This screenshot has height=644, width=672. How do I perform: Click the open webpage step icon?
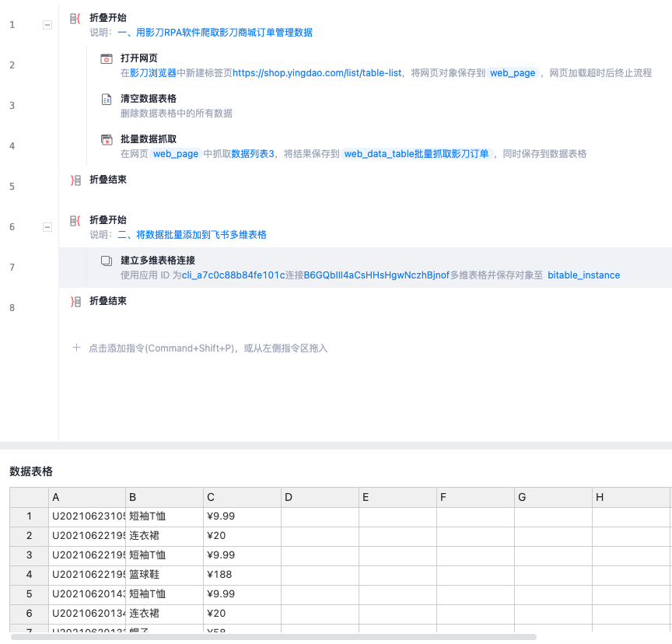(107, 59)
